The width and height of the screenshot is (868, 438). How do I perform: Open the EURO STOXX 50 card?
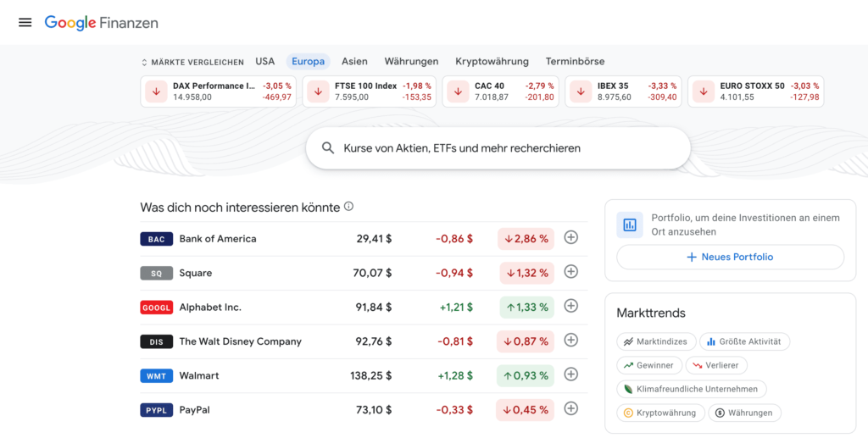[x=755, y=91]
